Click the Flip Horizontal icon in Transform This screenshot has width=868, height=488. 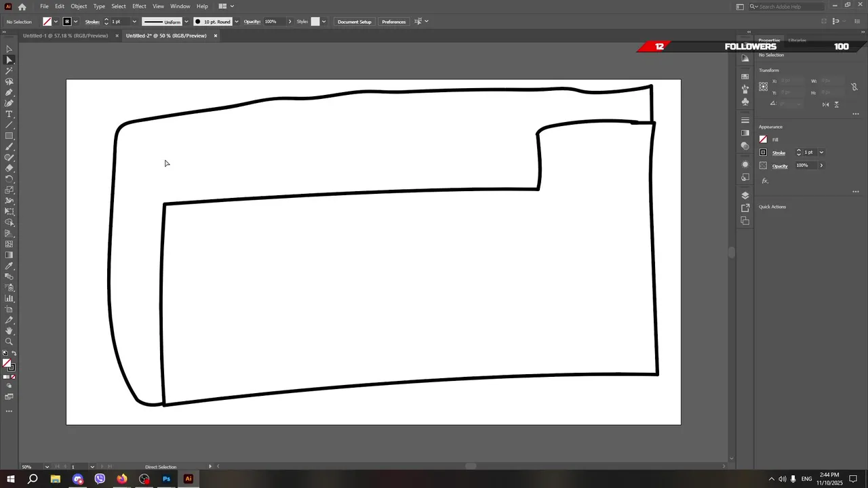pos(825,104)
